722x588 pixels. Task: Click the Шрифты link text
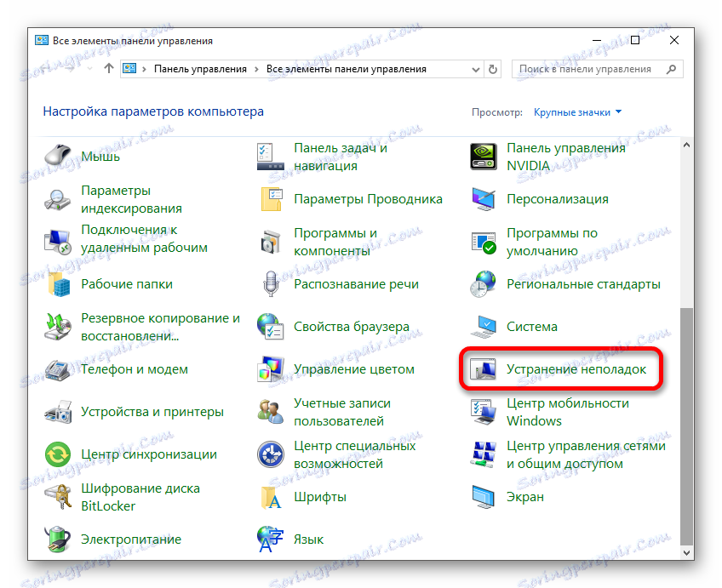(320, 497)
